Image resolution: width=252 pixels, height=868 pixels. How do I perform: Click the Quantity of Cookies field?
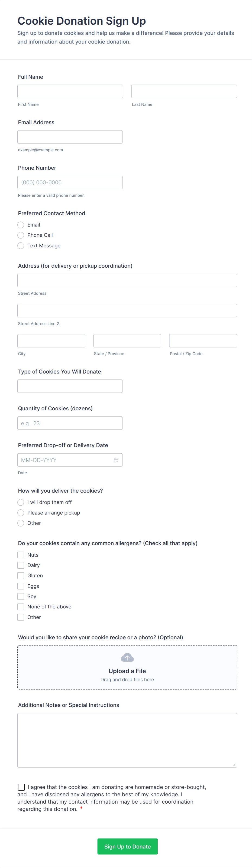pos(70,423)
